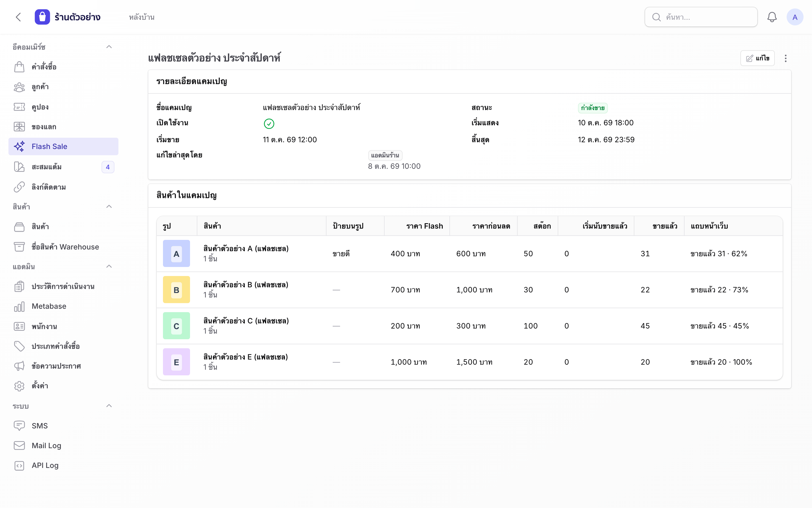812x508 pixels.
Task: Open ชื่อสินค้า Warehouse menu item
Action: 63,247
